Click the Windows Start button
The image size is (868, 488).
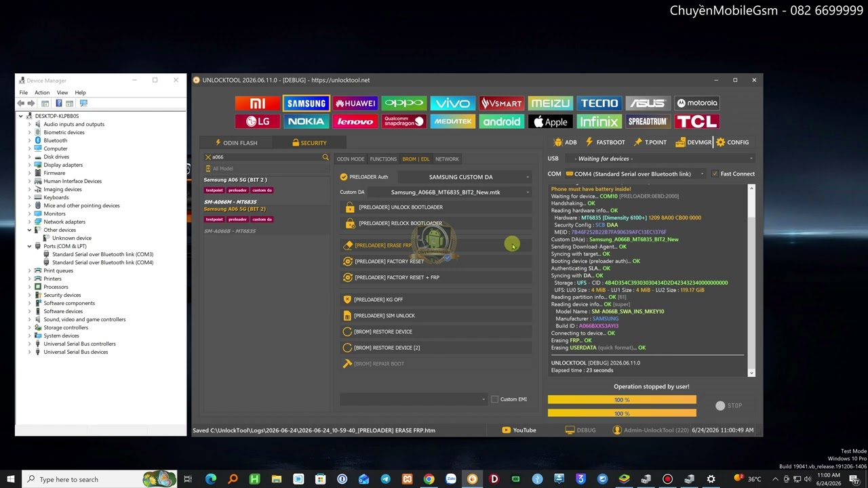click(x=9, y=479)
